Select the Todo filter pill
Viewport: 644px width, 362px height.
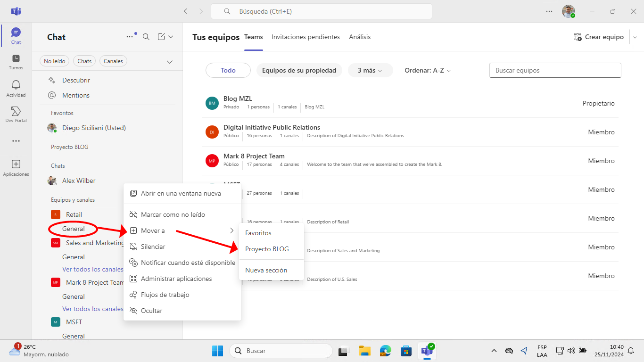point(228,70)
